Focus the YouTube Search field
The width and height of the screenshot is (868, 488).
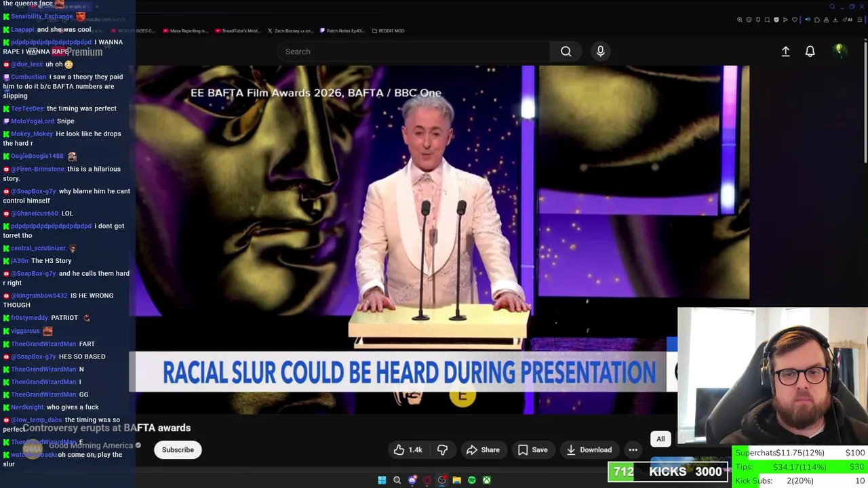(x=414, y=52)
